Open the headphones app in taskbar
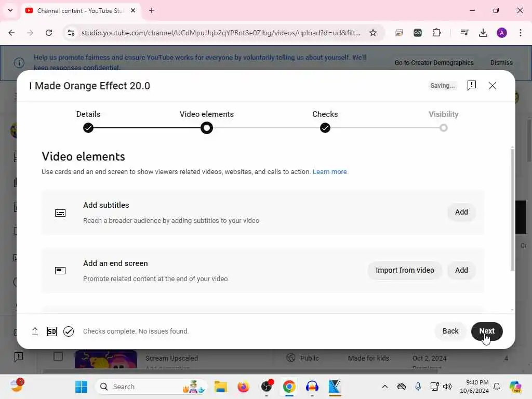The height and width of the screenshot is (399, 532). 312,387
